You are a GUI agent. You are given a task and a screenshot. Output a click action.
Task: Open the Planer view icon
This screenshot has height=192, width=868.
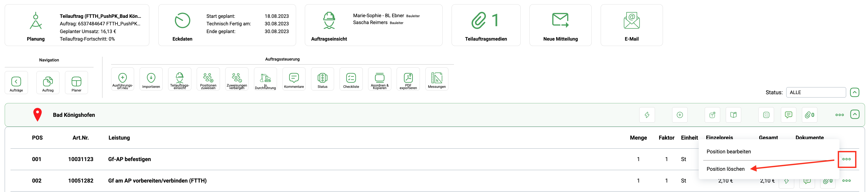click(76, 82)
